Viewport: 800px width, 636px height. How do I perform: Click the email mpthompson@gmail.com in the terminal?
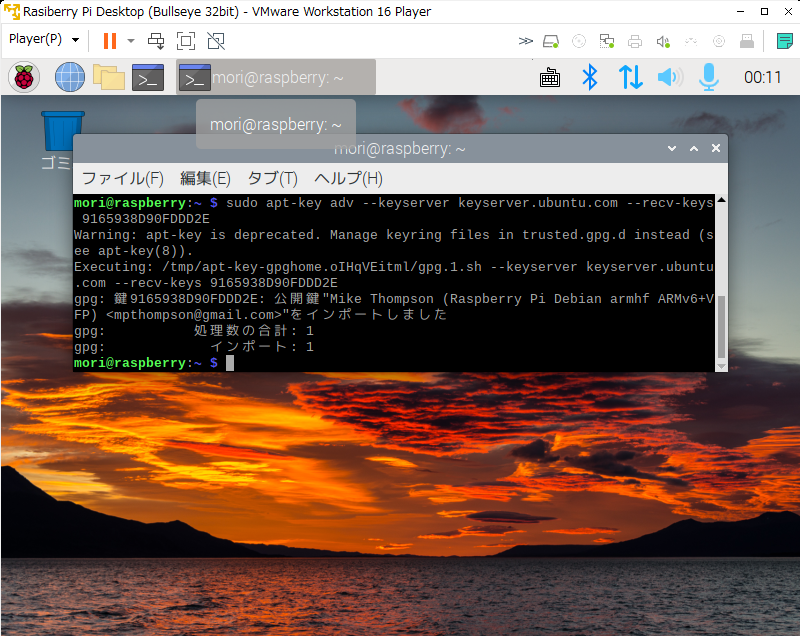pyautogui.click(x=194, y=315)
